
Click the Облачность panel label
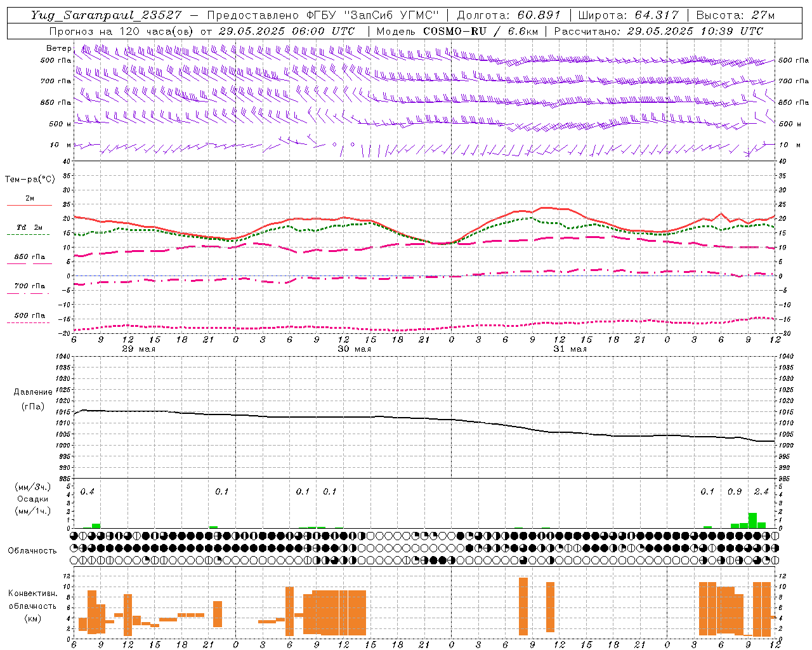32,550
